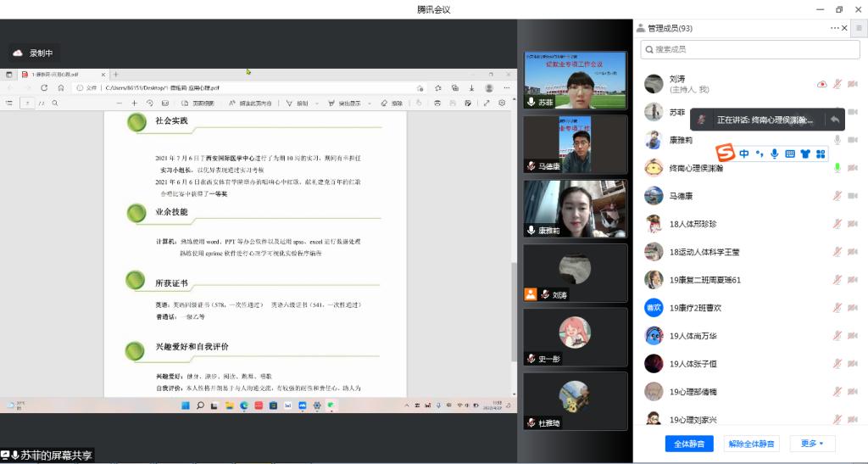Click the Sogou voice input microphone icon
This screenshot has width=868, height=464.
[x=774, y=154]
